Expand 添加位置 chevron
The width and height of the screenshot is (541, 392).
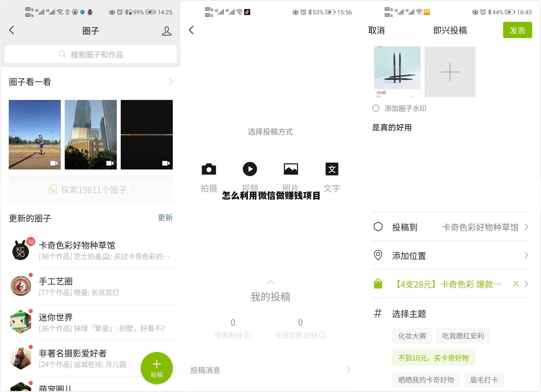526,255
